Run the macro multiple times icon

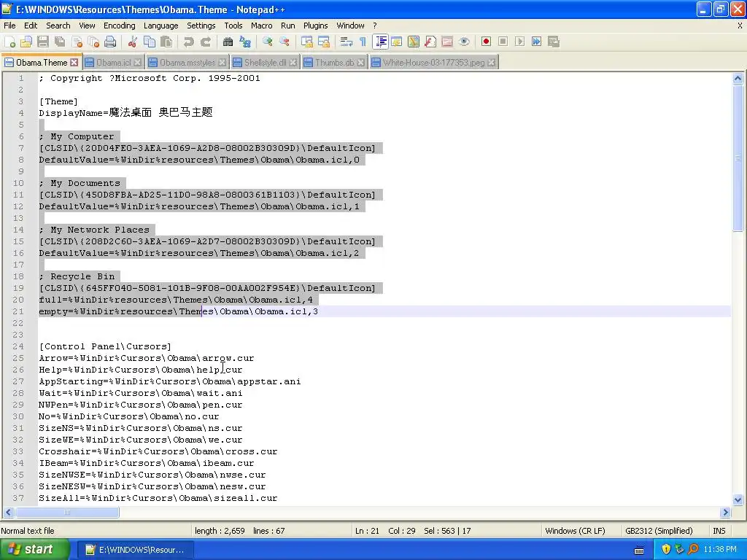(x=536, y=42)
